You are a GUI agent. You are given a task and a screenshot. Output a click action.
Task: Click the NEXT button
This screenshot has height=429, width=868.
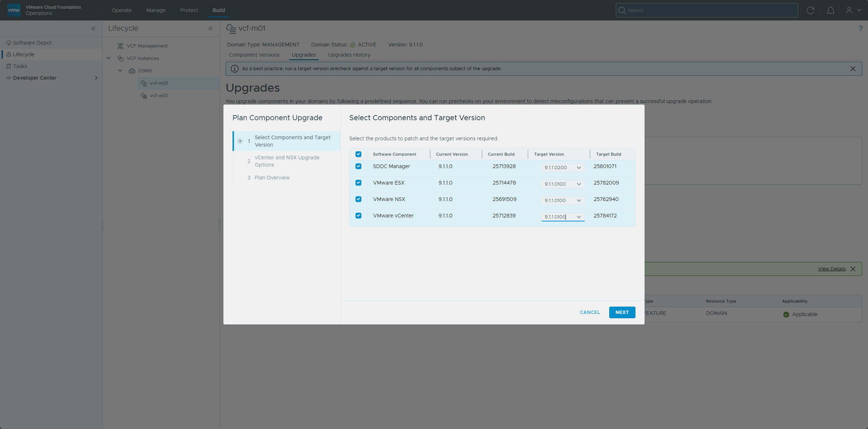(x=622, y=312)
